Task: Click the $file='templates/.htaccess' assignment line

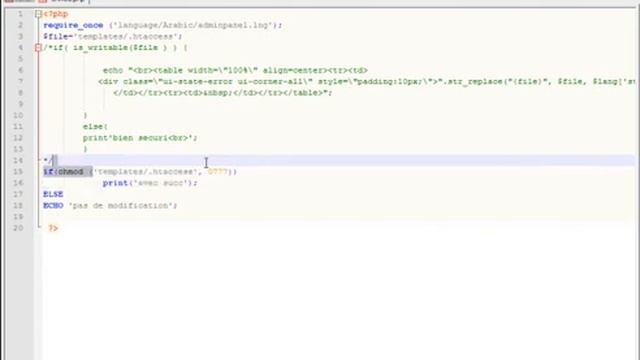Action: [113, 37]
